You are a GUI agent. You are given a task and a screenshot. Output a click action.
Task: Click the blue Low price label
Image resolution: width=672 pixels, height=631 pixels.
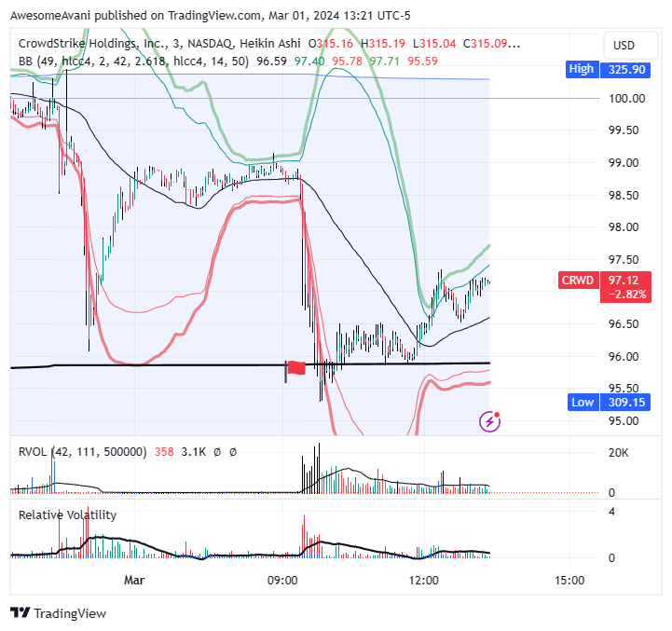point(583,402)
